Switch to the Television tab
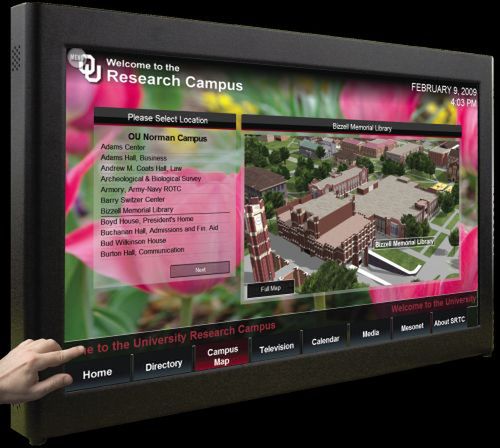Screen dimensions: 500x448 276,348
